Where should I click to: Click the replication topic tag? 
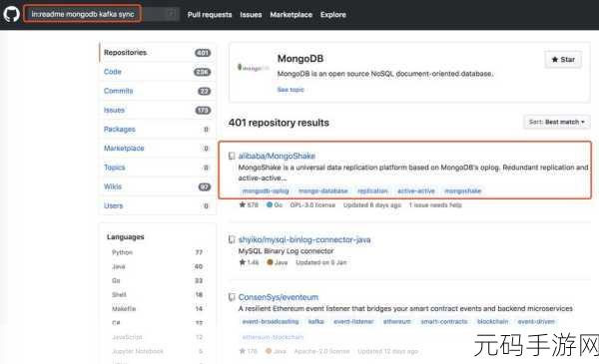click(372, 190)
